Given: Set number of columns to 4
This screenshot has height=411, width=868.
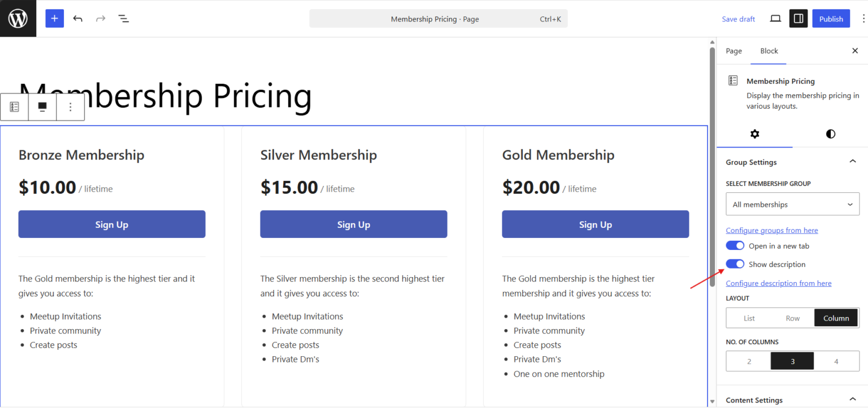Looking at the screenshot, I should point(836,361).
